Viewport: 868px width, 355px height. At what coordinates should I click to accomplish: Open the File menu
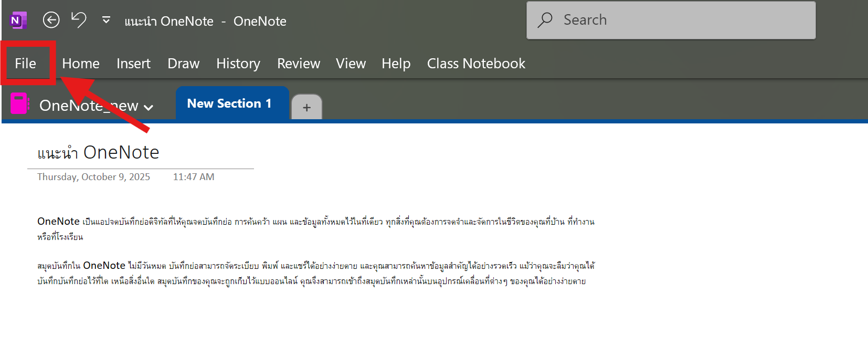(25, 64)
